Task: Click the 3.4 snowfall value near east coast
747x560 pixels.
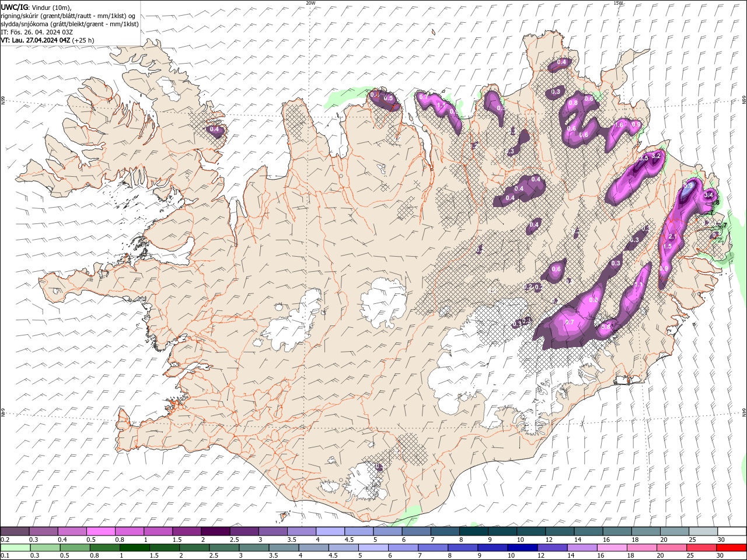Action: [x=709, y=195]
